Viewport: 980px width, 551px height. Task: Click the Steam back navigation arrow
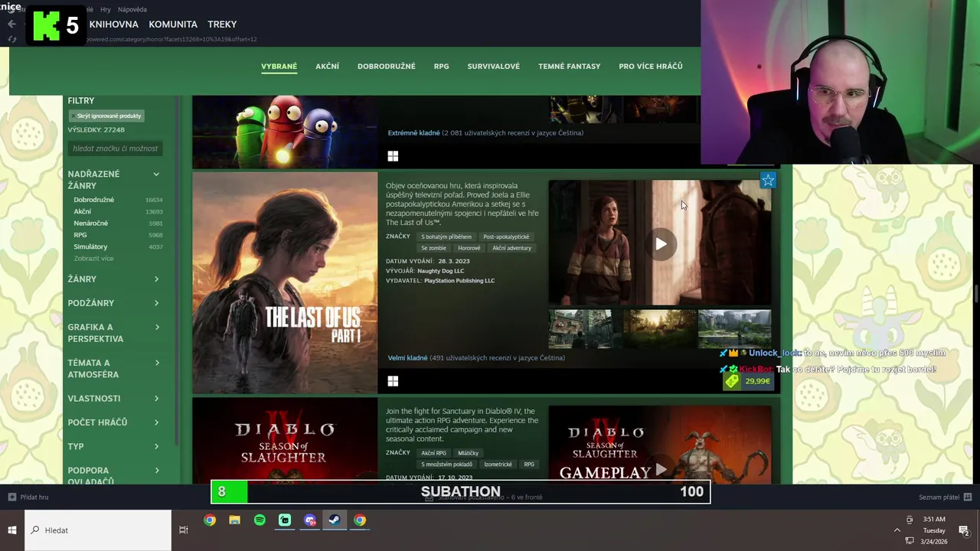(11, 24)
